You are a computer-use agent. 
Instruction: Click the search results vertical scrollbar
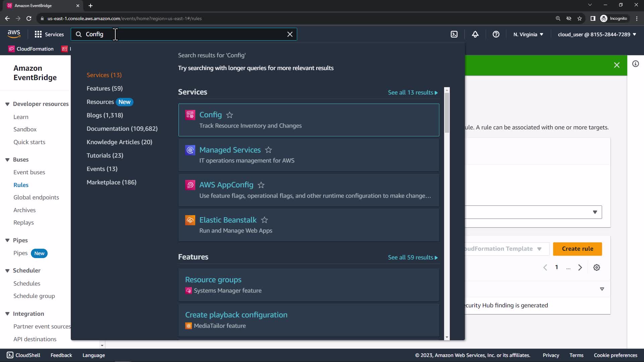446,112
